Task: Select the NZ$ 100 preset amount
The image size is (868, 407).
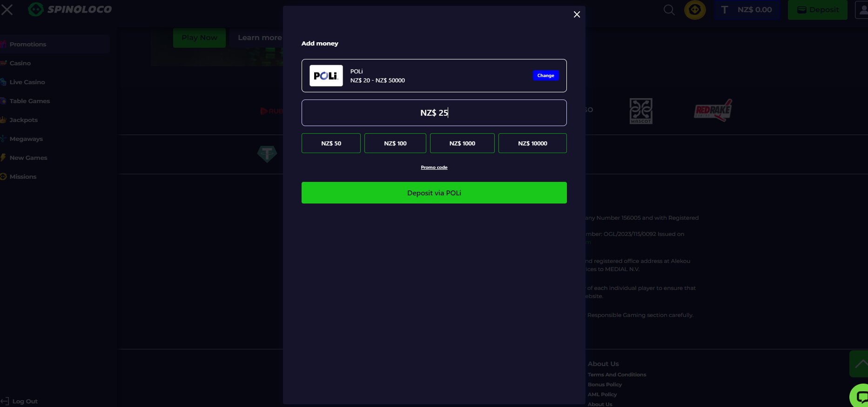Action: click(395, 143)
